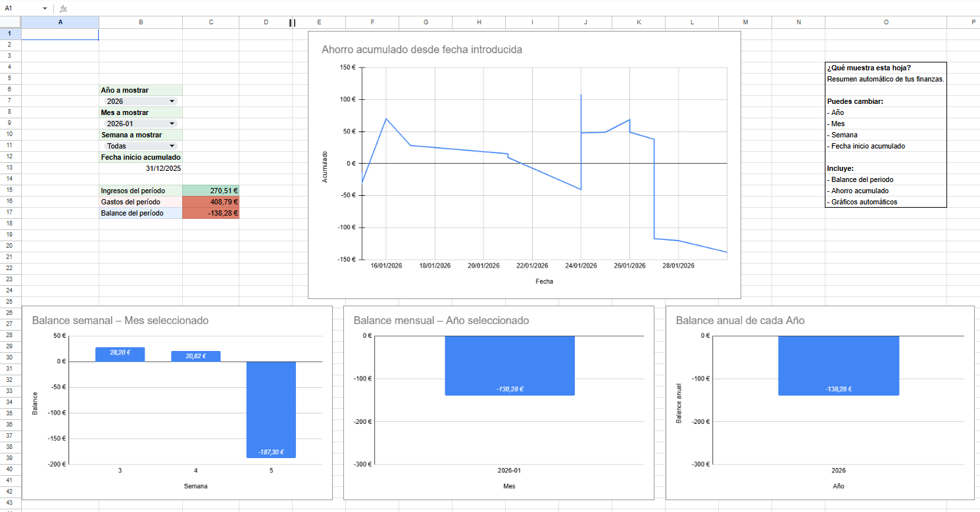Select the "Balance anual de cada Año" chart

(x=820, y=404)
